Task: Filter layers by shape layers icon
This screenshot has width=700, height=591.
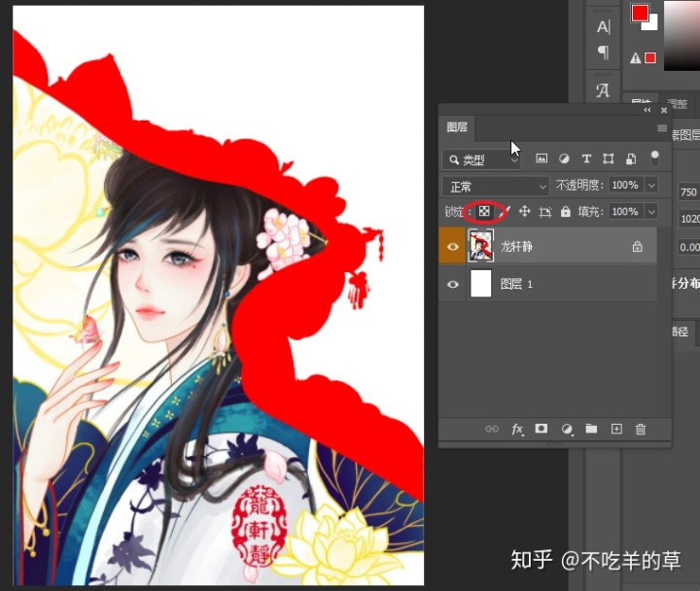Action: 609,158
